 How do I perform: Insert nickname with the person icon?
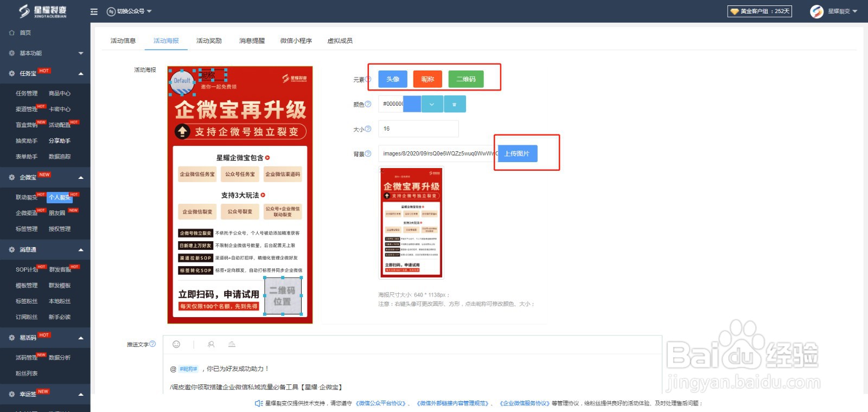tap(211, 344)
